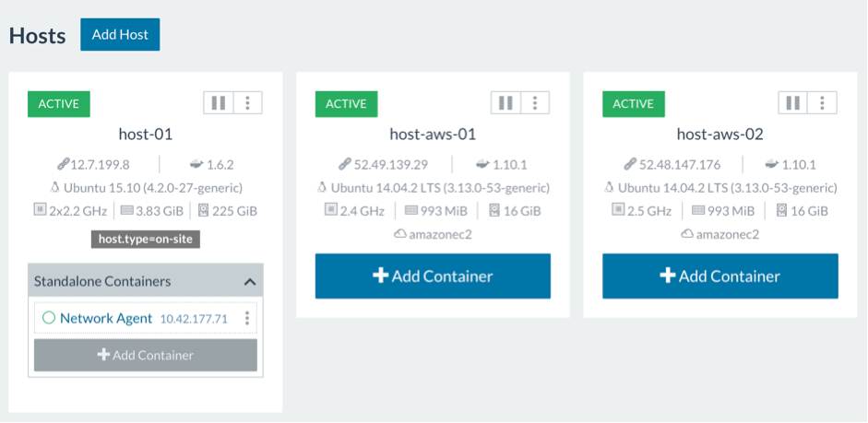Image resolution: width=868 pixels, height=423 pixels.
Task: Click the Network Agent status circle icon
Action: [x=49, y=318]
